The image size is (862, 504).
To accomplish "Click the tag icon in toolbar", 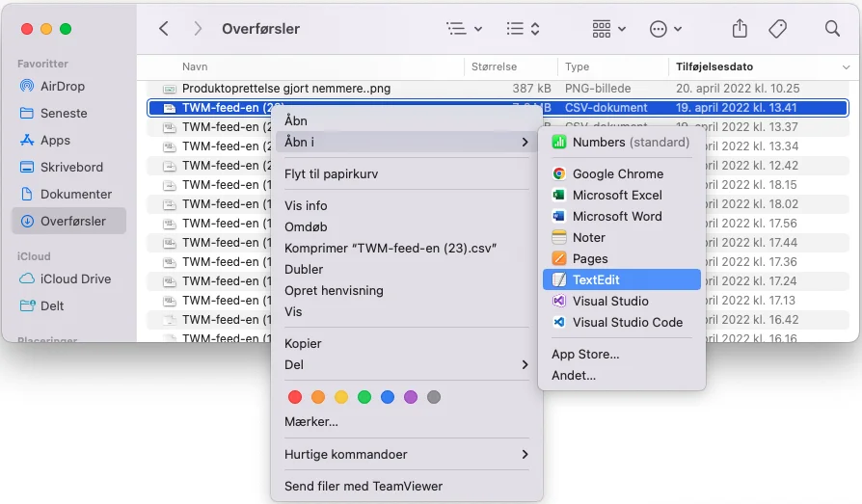I will [x=777, y=29].
